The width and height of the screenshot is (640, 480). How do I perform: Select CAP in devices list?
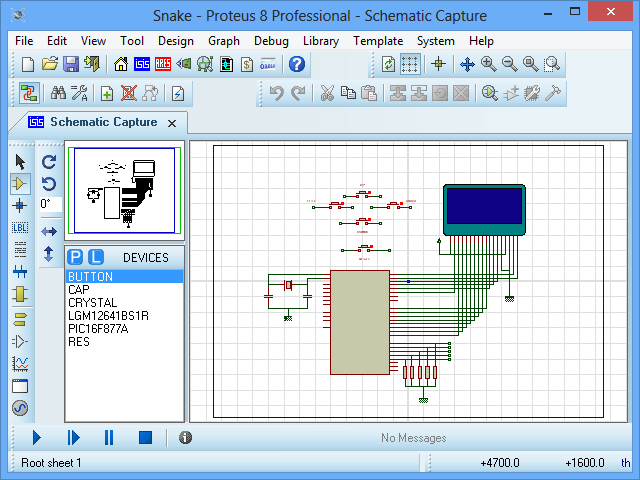124,289
